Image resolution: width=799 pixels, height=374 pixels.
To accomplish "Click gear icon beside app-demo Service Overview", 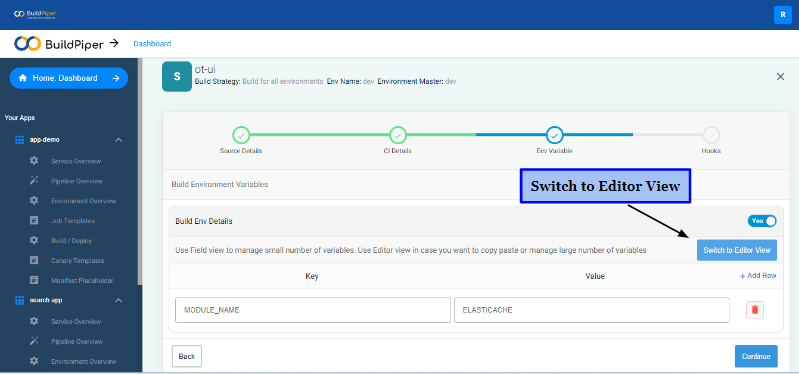I will coord(34,161).
